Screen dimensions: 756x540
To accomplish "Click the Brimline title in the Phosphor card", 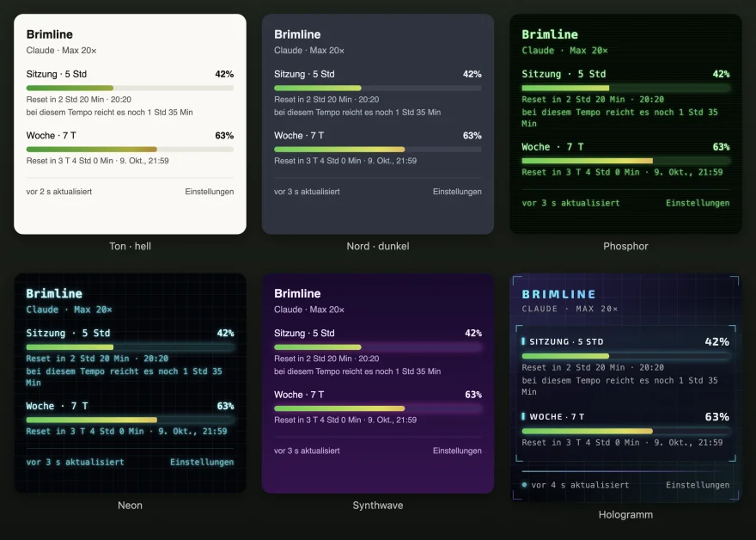I will pos(550,34).
